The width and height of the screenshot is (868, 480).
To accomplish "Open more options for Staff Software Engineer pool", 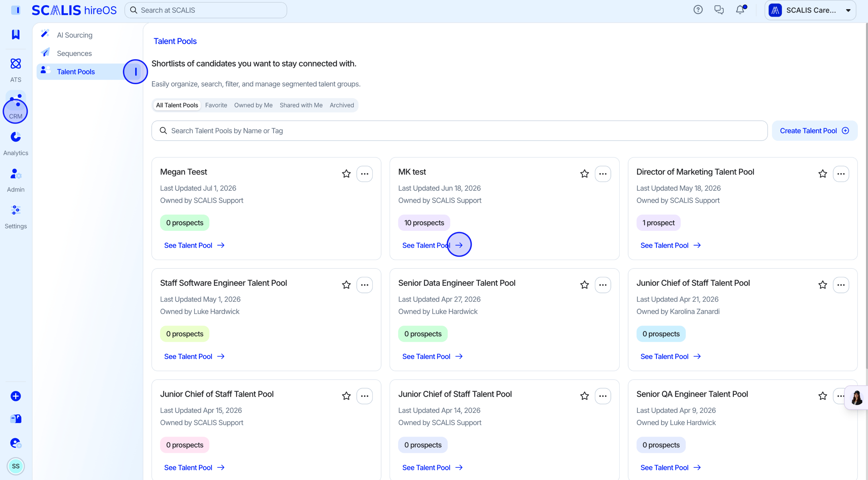I will coord(365,285).
